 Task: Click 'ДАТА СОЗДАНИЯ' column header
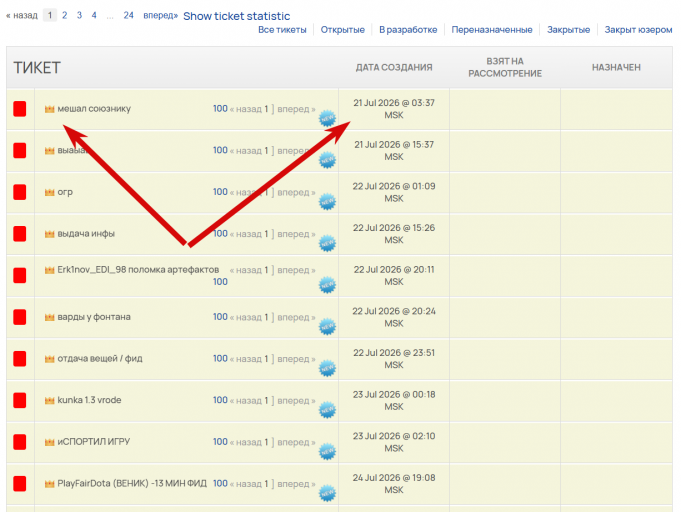pos(394,67)
